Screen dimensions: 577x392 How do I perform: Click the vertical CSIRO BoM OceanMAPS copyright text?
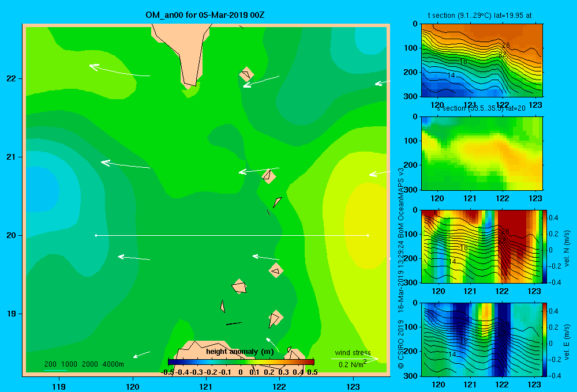401,269
